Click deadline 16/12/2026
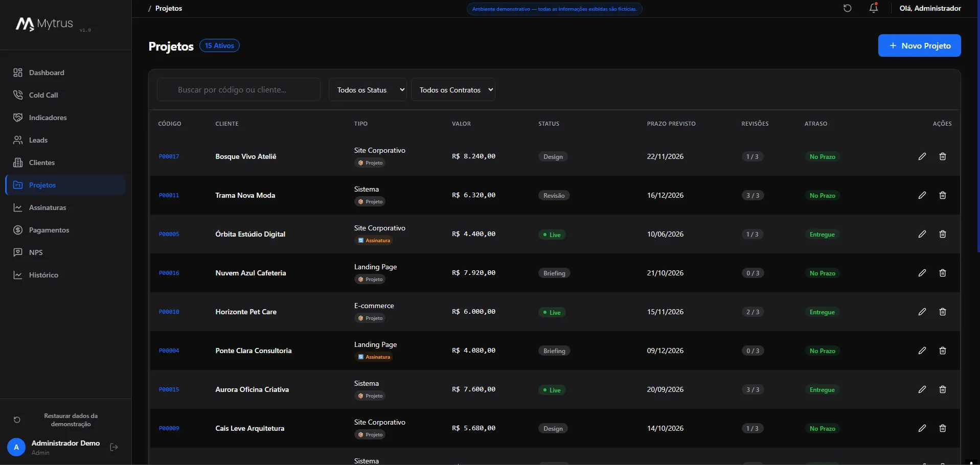This screenshot has height=465, width=980. tap(665, 195)
